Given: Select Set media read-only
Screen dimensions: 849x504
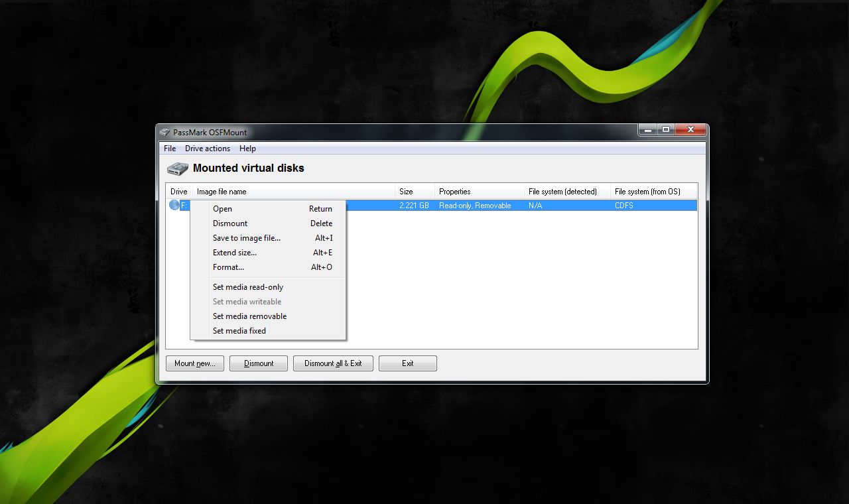Looking at the screenshot, I should coord(268,287).
